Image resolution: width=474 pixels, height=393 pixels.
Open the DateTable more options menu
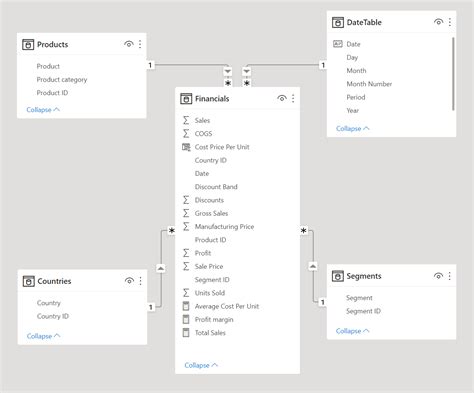[x=450, y=22]
